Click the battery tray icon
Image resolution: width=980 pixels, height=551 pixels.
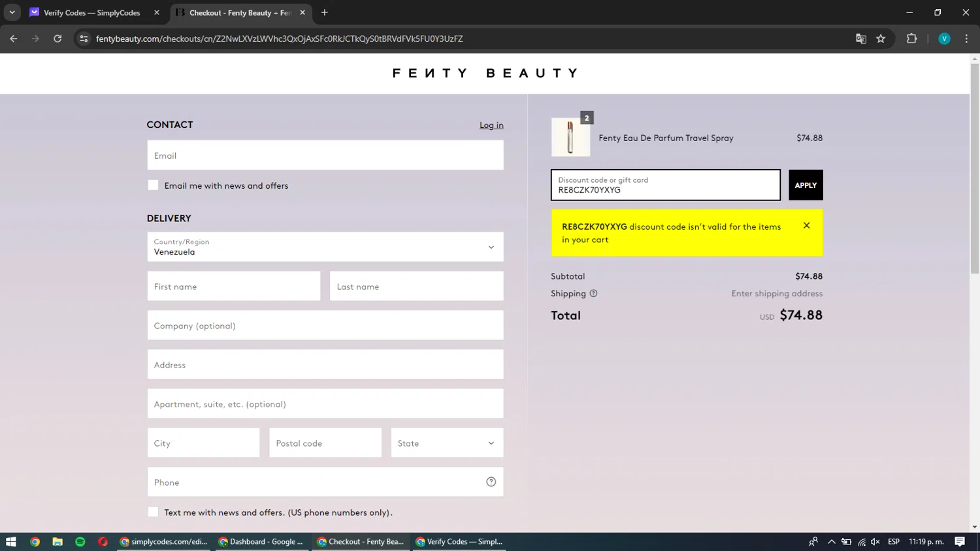point(846,542)
